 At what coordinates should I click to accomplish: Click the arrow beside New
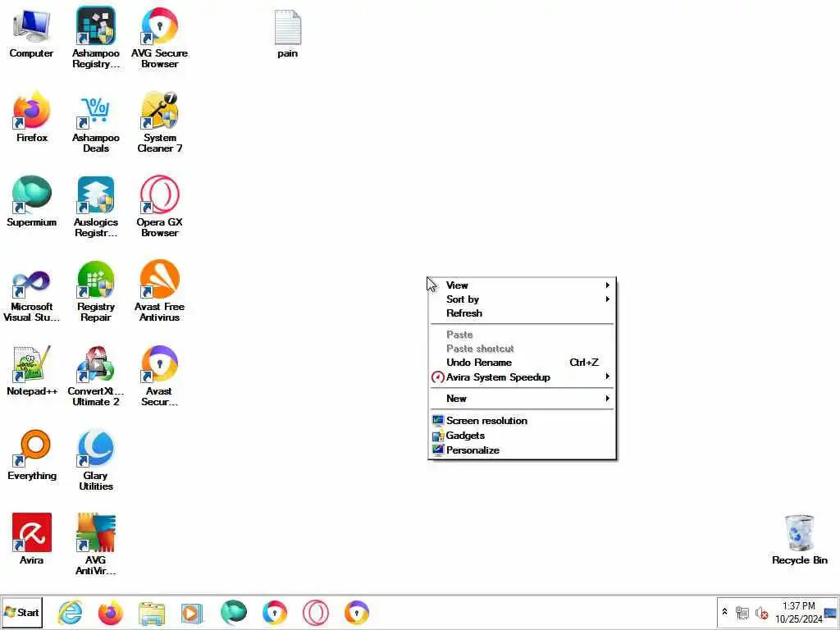[x=608, y=399]
